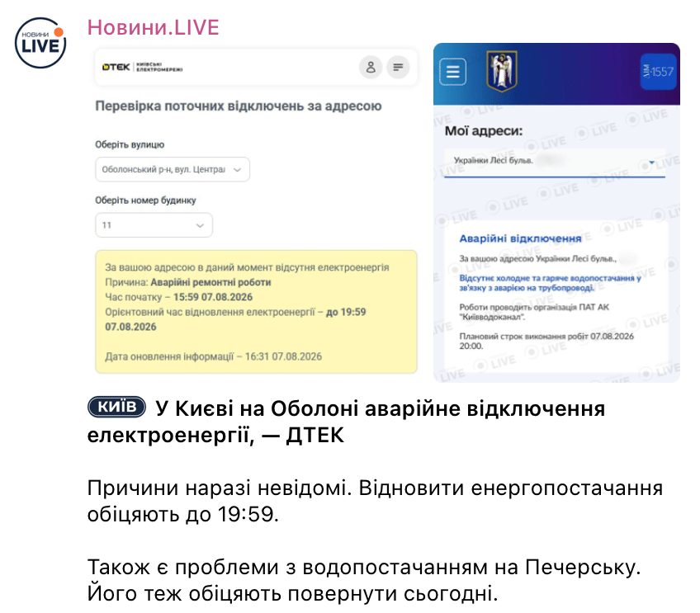Open the DTEK hamburger menu icon
700x613 pixels.
coord(398,68)
